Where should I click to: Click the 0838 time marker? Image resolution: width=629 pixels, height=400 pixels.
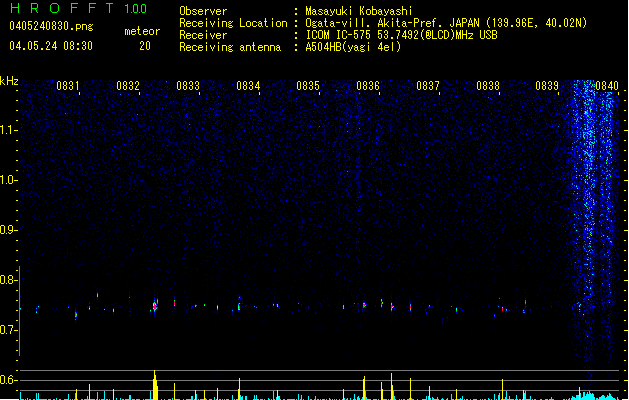coord(488,86)
